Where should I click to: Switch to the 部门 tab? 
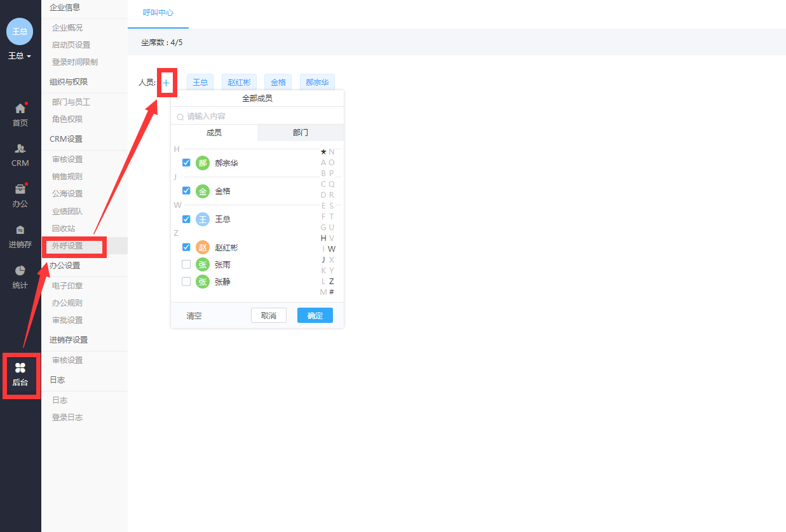click(x=301, y=132)
